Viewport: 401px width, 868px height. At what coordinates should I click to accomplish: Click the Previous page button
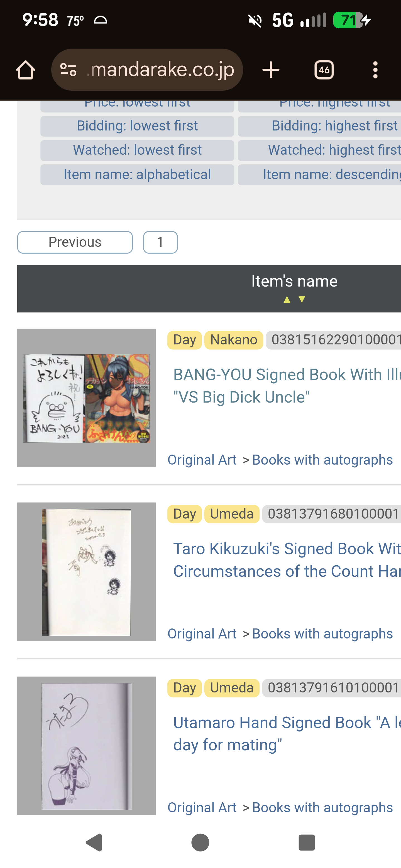click(x=75, y=242)
